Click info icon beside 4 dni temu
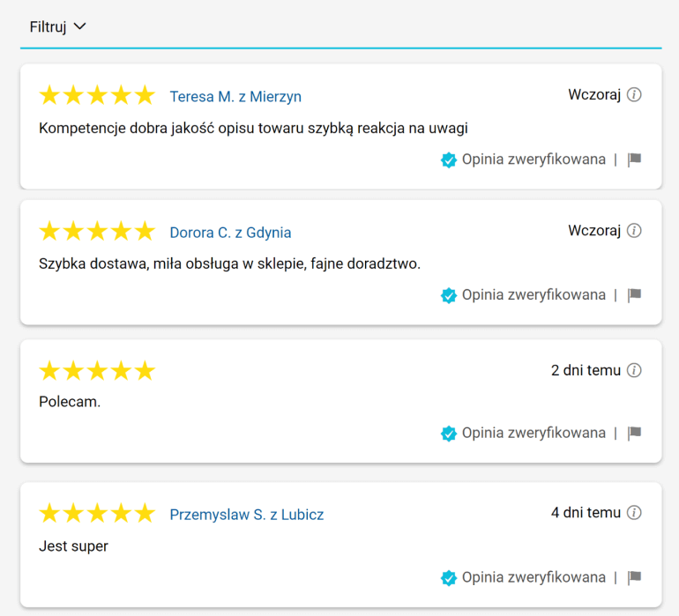679x616 pixels. [634, 513]
